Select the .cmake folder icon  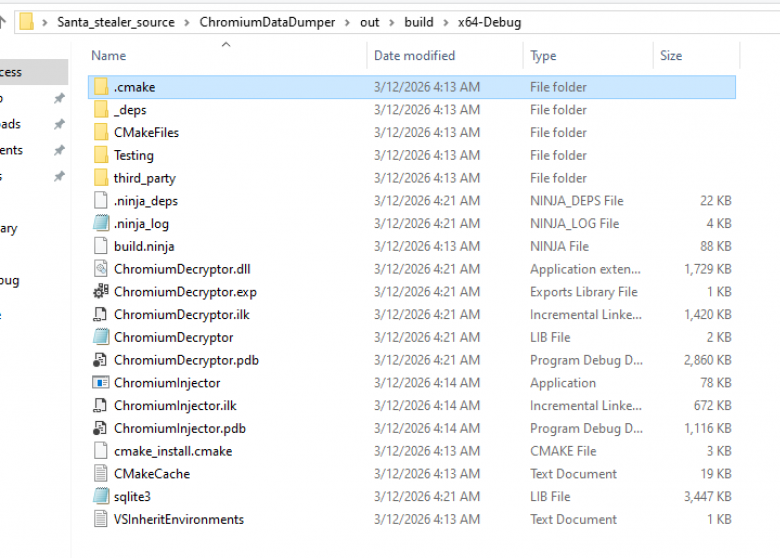pos(101,87)
